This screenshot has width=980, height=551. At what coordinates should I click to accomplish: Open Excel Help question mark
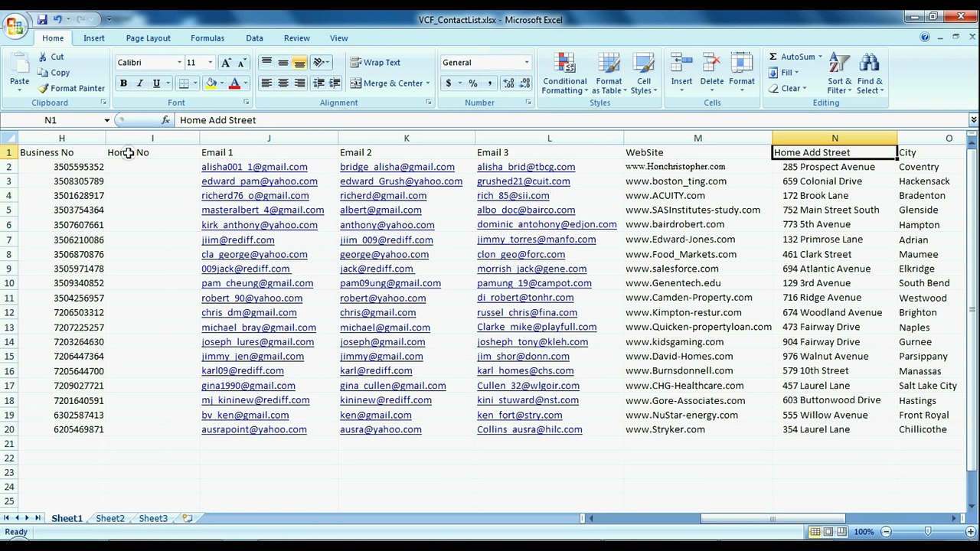pyautogui.click(x=925, y=37)
